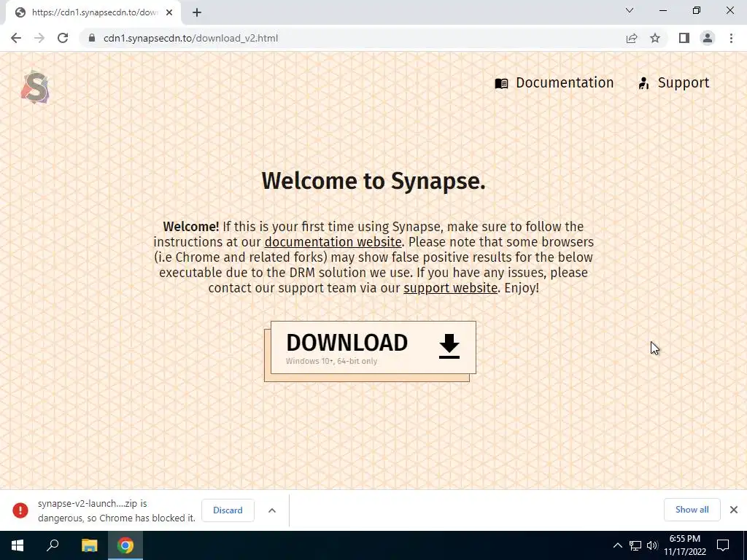This screenshot has width=747, height=560.
Task: Discard the blocked synapse download
Action: 228,510
